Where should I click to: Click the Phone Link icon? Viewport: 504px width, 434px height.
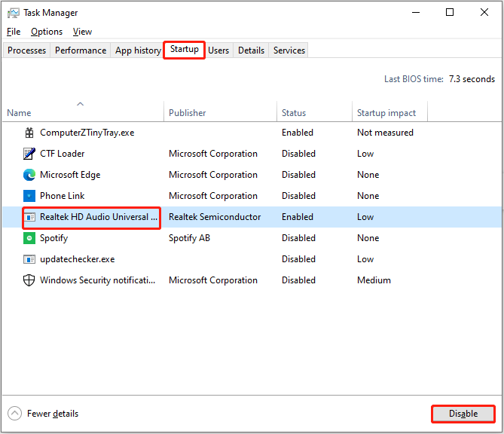[29, 196]
